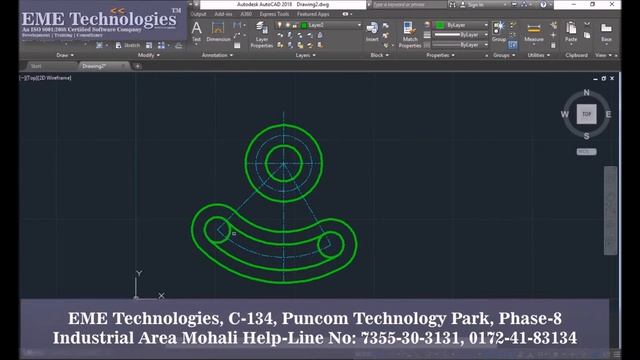The height and width of the screenshot is (360, 640).
Task: Toggle layer lock icon in layer dropdown
Action: (x=295, y=25)
